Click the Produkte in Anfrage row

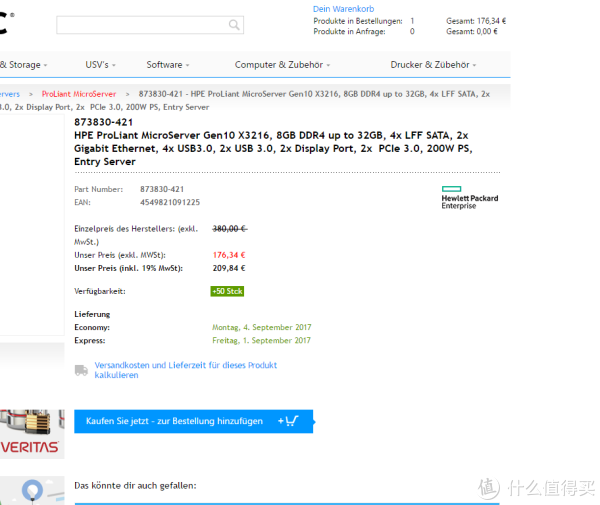pyautogui.click(x=364, y=31)
